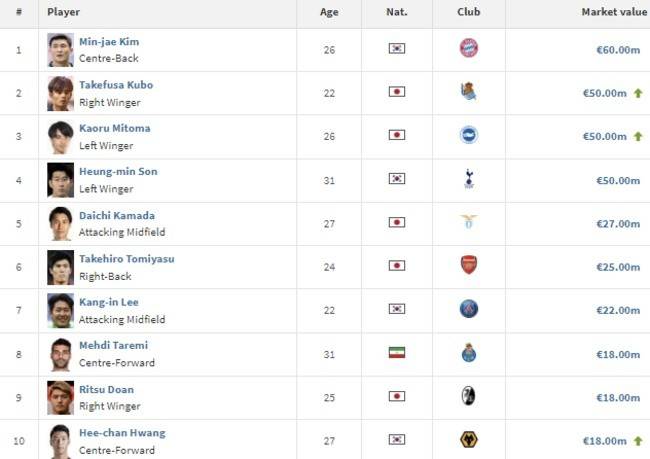The height and width of the screenshot is (459, 650).
Task: Select the FC Porto club crest
Action: point(469,353)
